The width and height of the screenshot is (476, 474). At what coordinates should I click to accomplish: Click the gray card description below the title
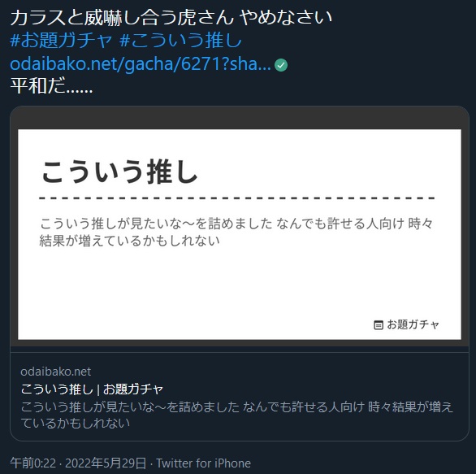click(x=237, y=415)
